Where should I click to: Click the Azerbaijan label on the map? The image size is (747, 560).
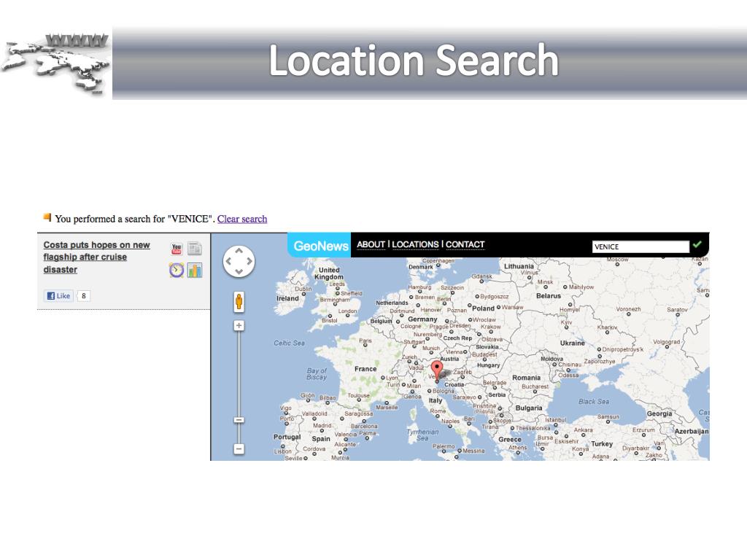tap(692, 432)
